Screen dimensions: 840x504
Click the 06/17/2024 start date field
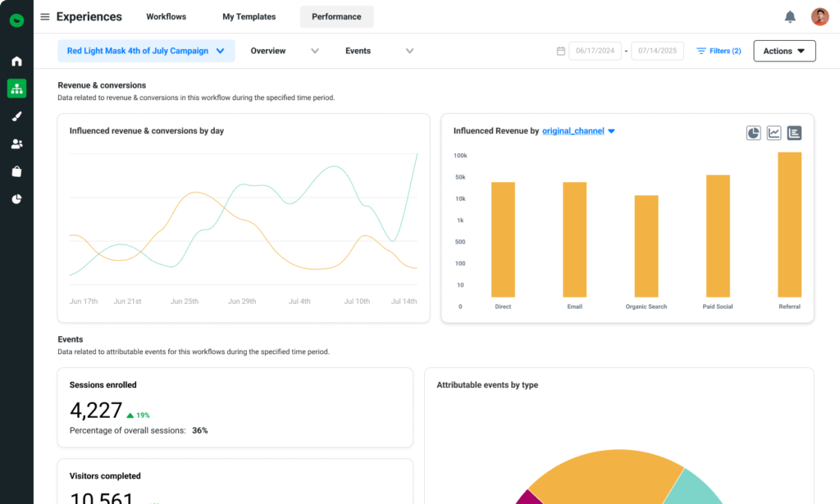pos(594,50)
